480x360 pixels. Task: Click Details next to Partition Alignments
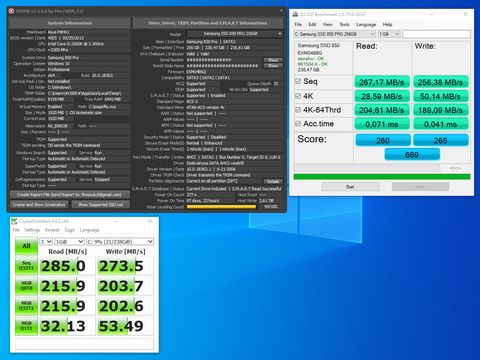pos(273,181)
